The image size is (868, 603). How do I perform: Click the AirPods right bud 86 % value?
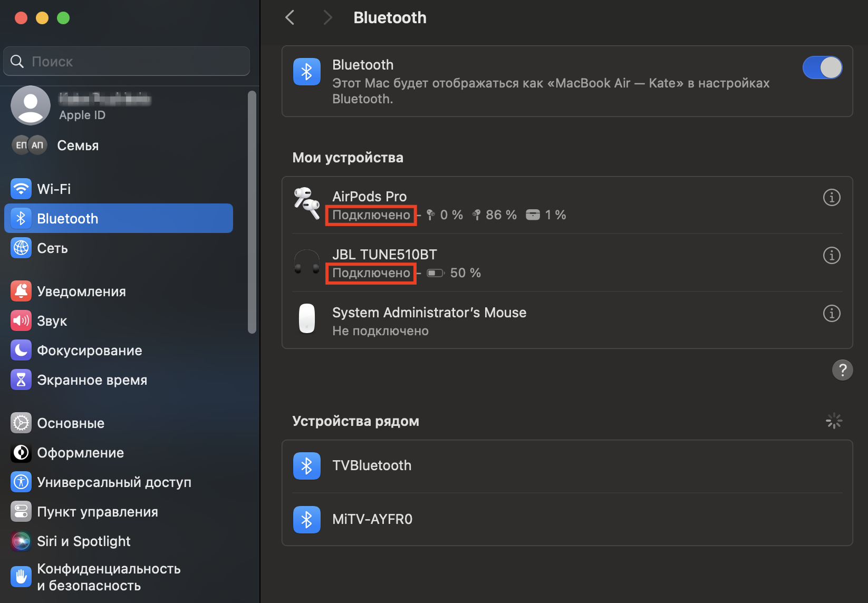pyautogui.click(x=501, y=215)
